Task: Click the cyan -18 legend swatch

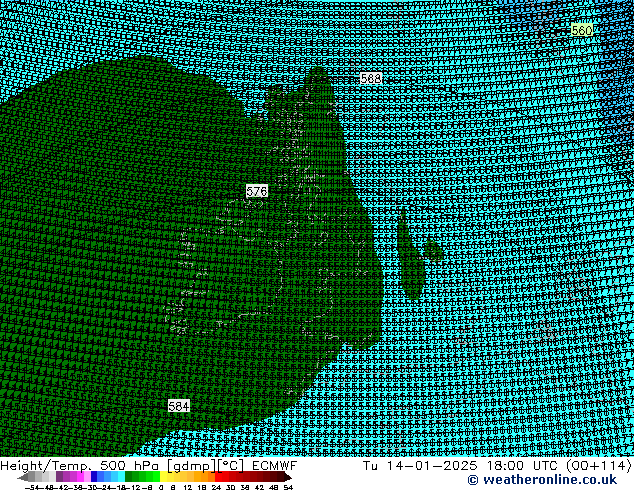Action: coord(121,477)
